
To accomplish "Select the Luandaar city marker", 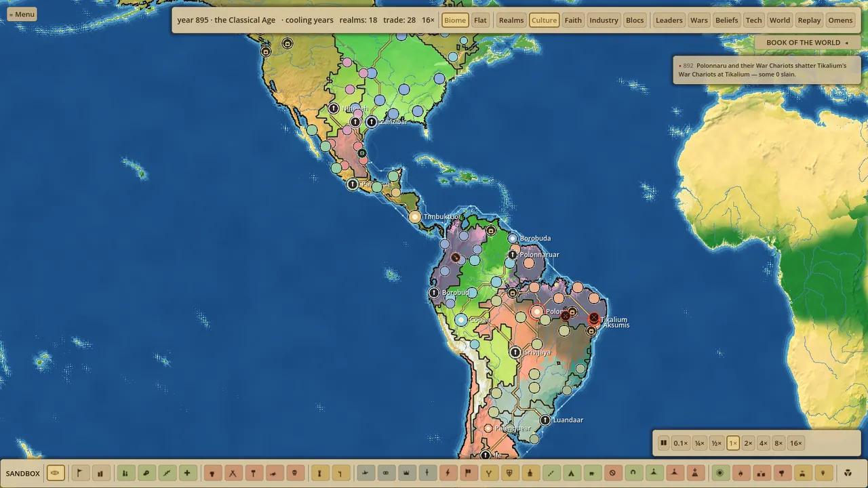I will [545, 420].
